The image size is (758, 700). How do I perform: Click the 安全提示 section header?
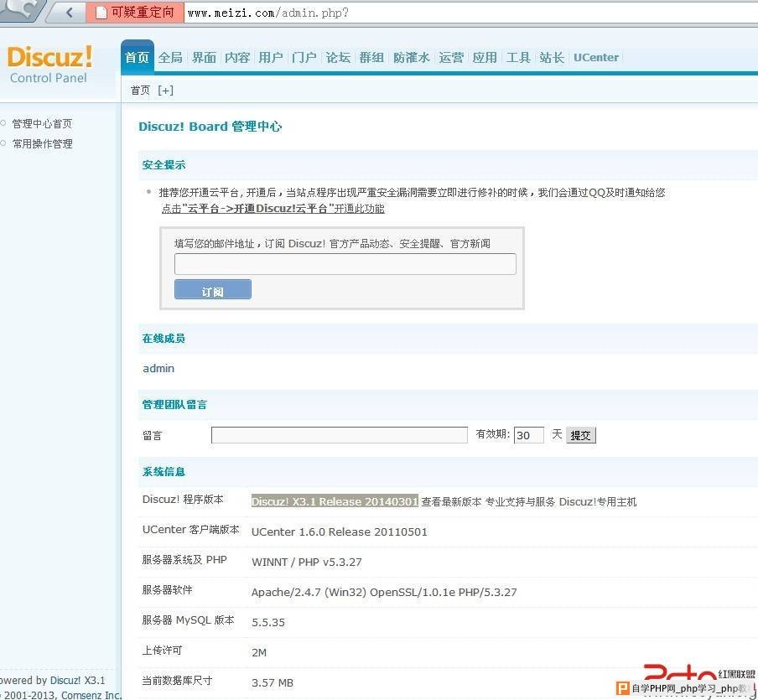click(x=164, y=165)
